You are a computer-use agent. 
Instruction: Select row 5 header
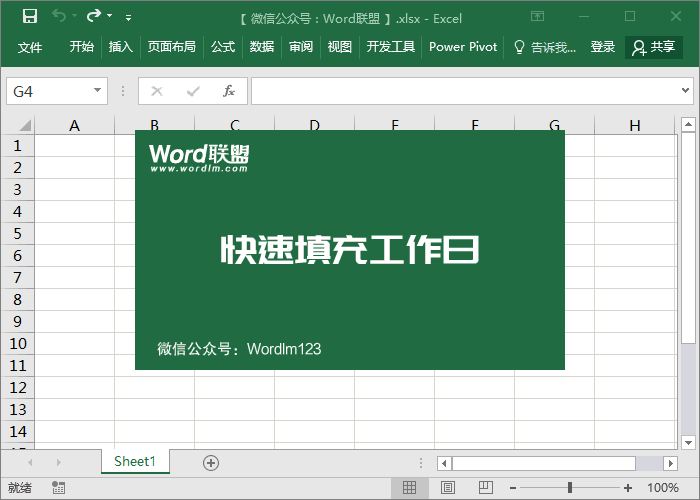click(x=17, y=233)
